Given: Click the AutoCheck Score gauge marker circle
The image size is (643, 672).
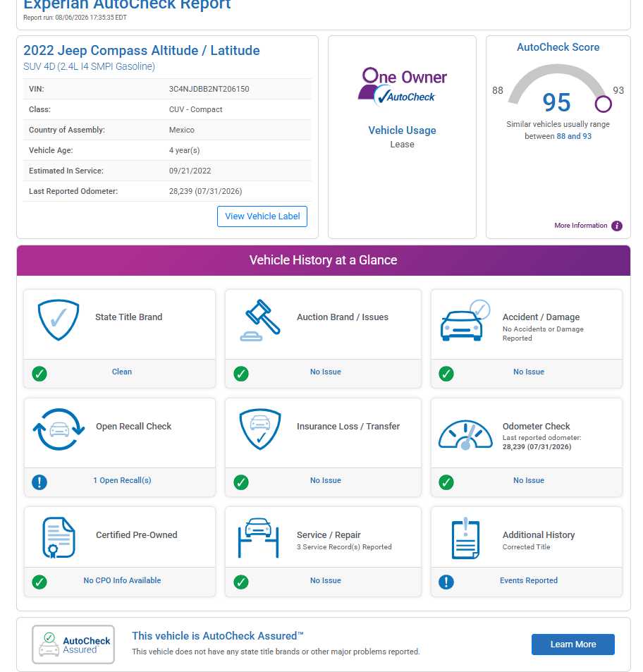Looking at the screenshot, I should 603,104.
